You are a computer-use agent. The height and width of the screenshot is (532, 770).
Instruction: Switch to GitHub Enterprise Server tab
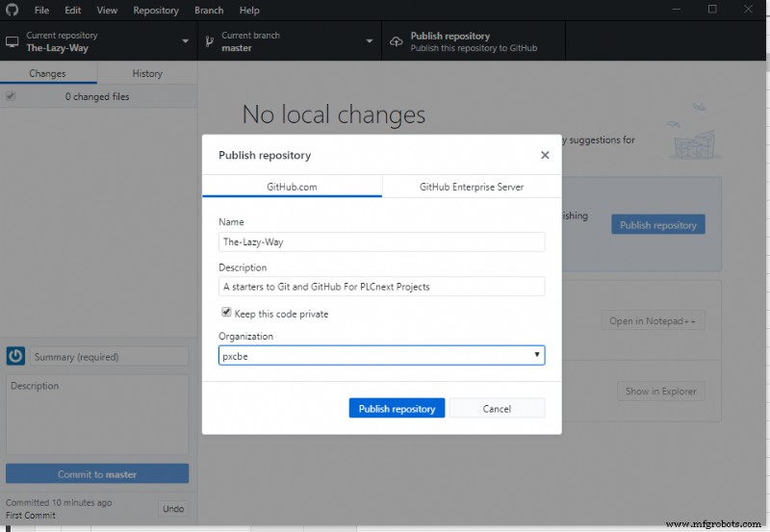pyautogui.click(x=472, y=187)
